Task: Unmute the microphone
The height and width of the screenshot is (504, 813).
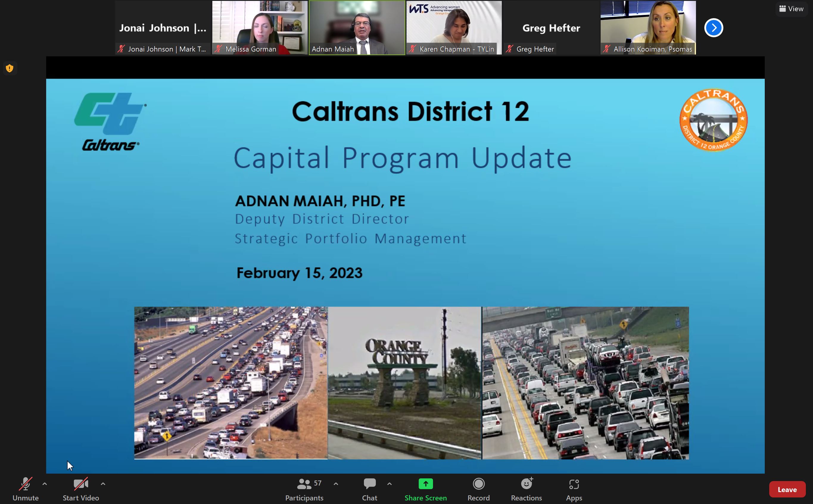Action: tap(25, 489)
